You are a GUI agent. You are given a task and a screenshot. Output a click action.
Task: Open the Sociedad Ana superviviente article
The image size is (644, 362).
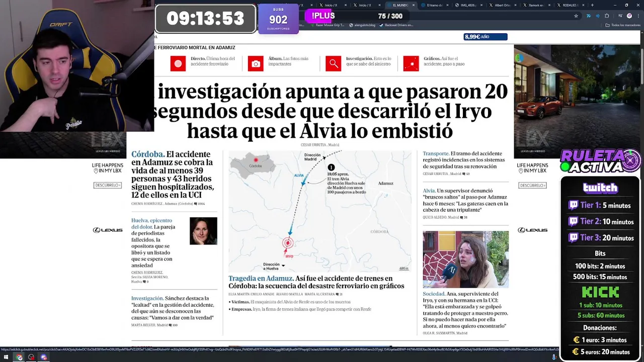(x=465, y=310)
